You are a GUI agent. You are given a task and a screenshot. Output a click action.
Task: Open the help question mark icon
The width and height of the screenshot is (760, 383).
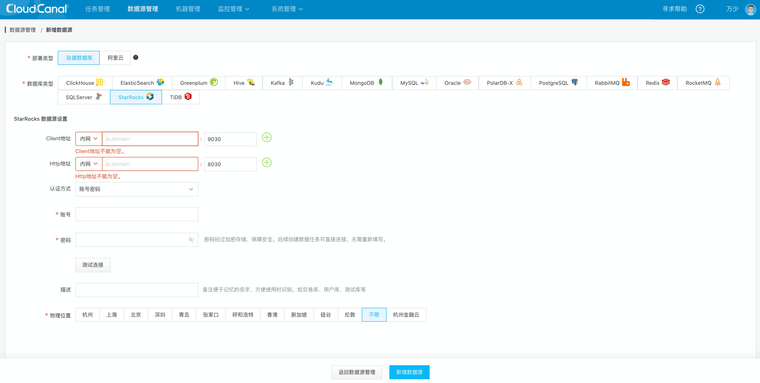pos(700,9)
